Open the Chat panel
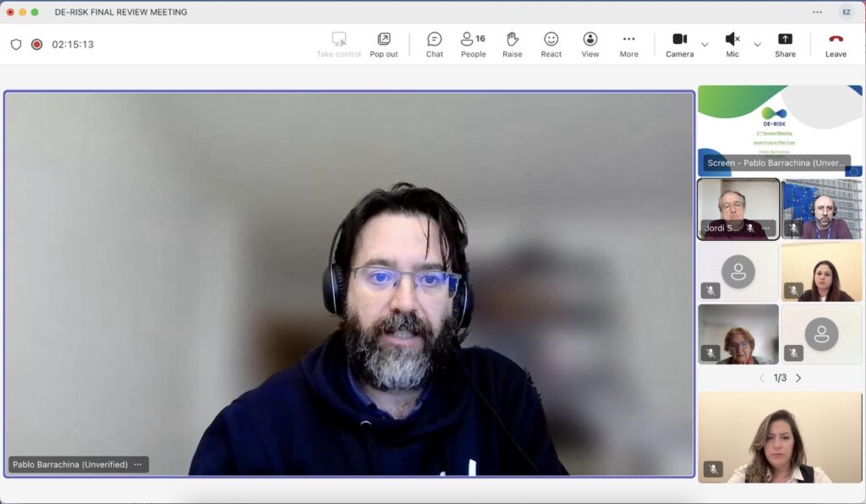Image resolution: width=866 pixels, height=504 pixels. click(x=434, y=44)
